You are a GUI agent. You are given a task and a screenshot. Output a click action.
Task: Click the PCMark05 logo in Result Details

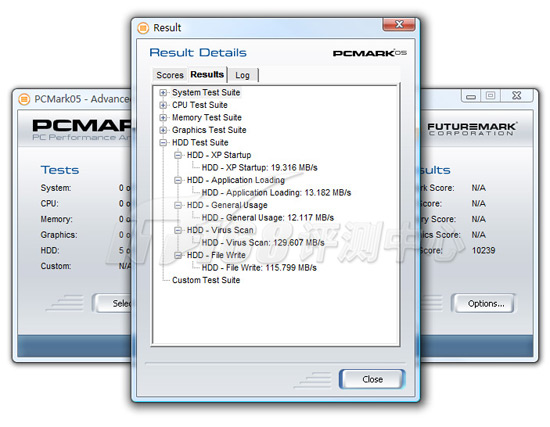click(x=370, y=53)
